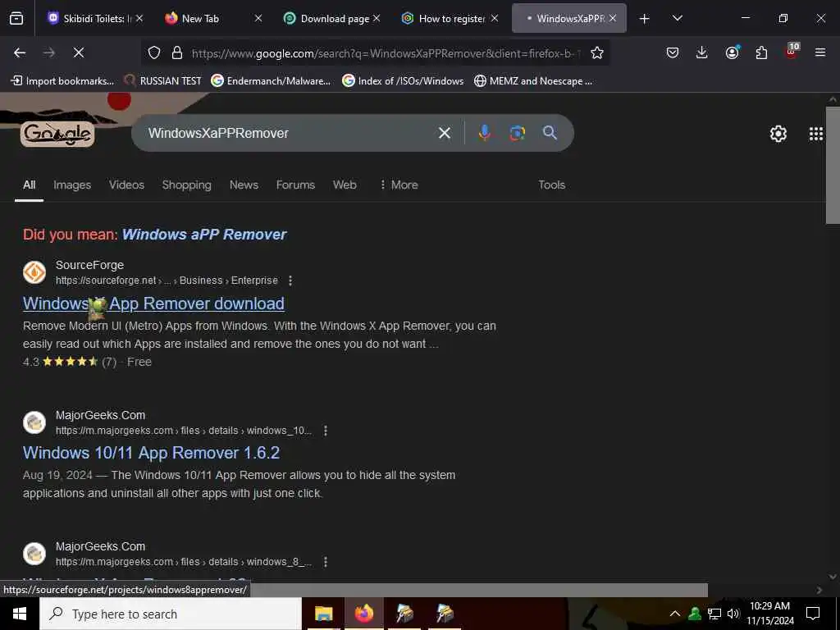Open Google apps grid
Screen dimensions: 840x630
pyautogui.click(x=816, y=134)
